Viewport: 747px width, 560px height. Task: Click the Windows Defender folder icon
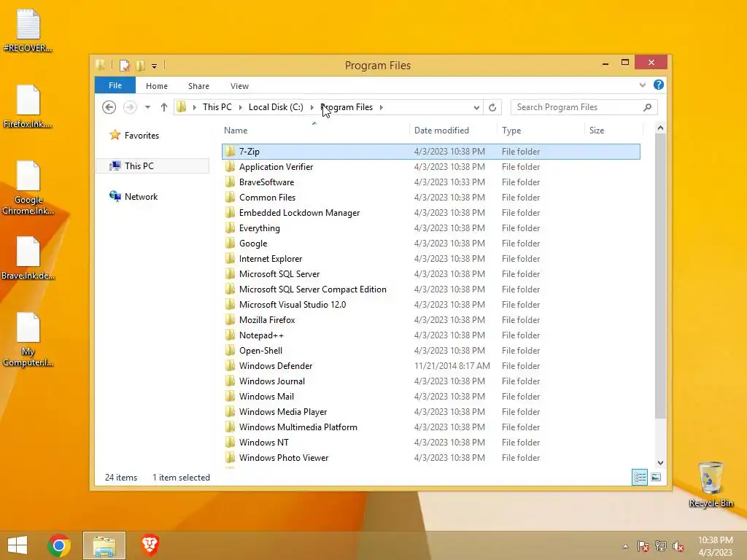(230, 366)
